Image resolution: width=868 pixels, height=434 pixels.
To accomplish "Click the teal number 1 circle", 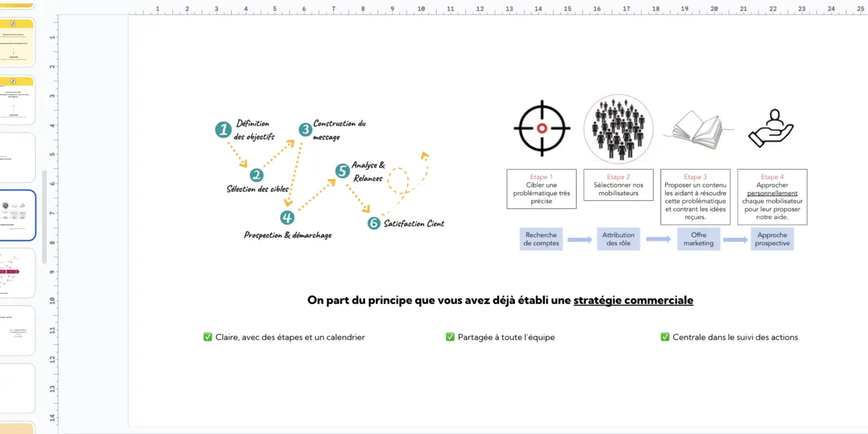I will (x=223, y=130).
